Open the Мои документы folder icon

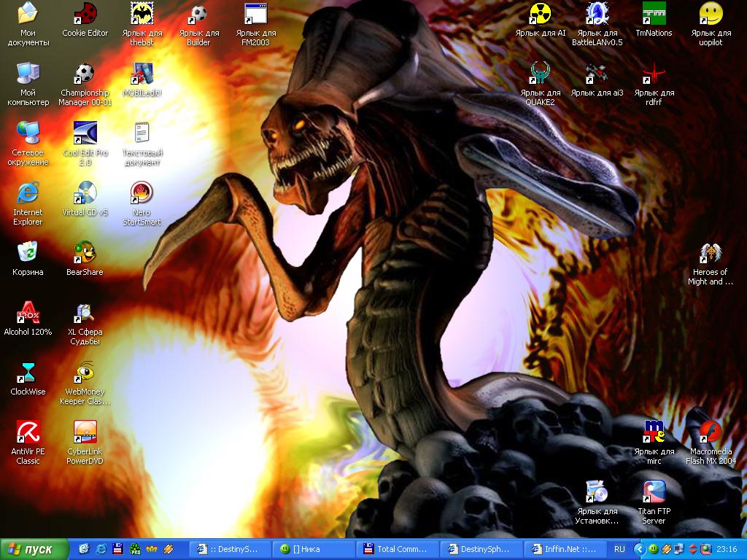[x=28, y=24]
